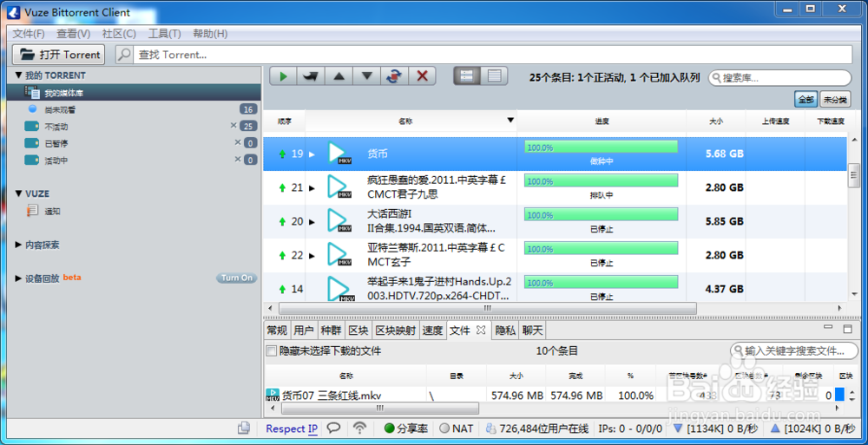The height and width of the screenshot is (445, 868).
Task: Open the 工具(T) menu
Action: pyautogui.click(x=164, y=33)
